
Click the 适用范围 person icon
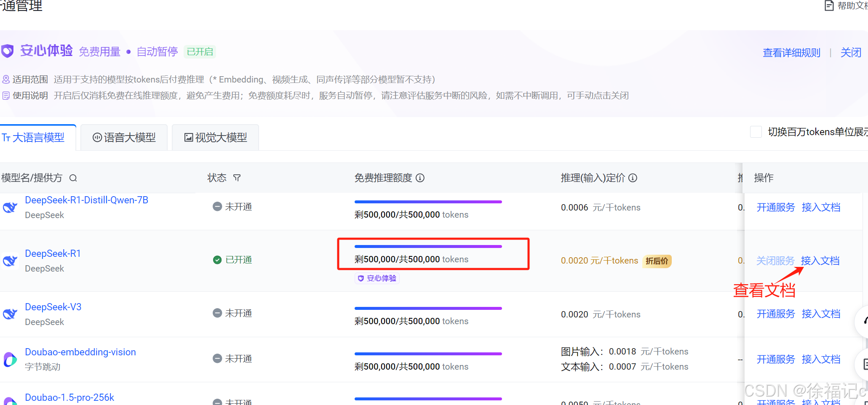pyautogui.click(x=6, y=79)
